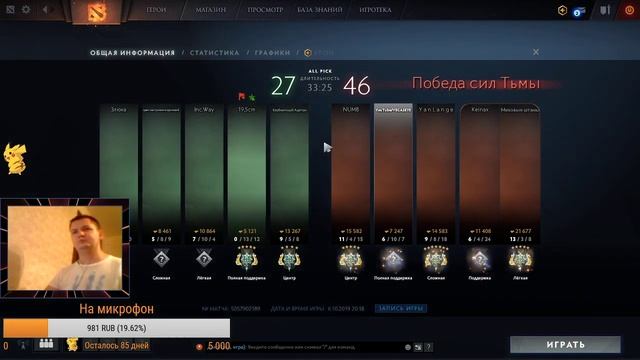Click the Dire score 46
Image resolution: width=640 pixels, height=360 pixels.
tap(357, 85)
